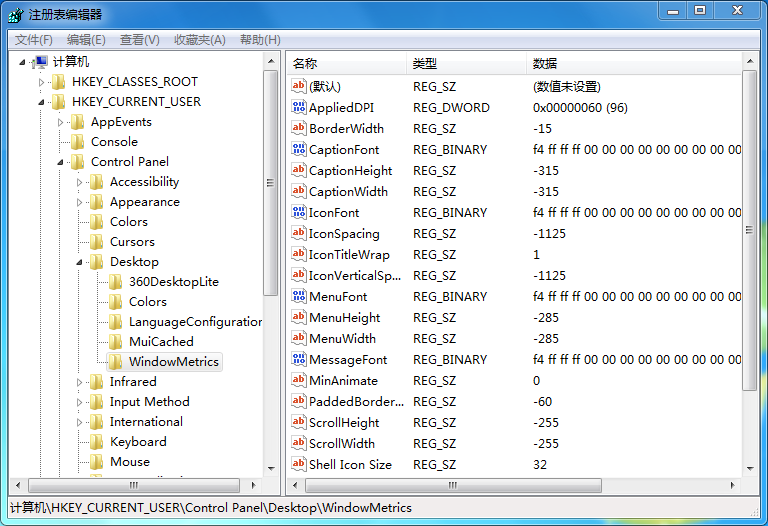Screen dimensions: 768x526
Task: Click value pane scroll up arrow
Action: click(749, 61)
